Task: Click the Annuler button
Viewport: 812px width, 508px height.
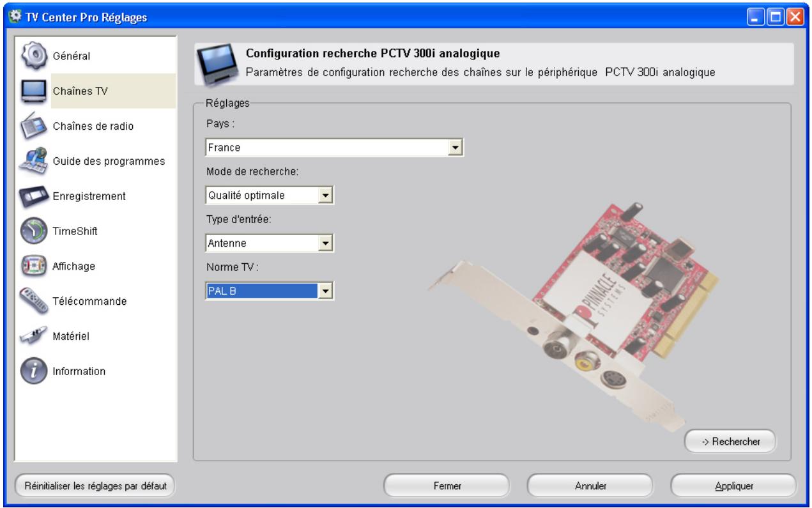Action: point(590,486)
